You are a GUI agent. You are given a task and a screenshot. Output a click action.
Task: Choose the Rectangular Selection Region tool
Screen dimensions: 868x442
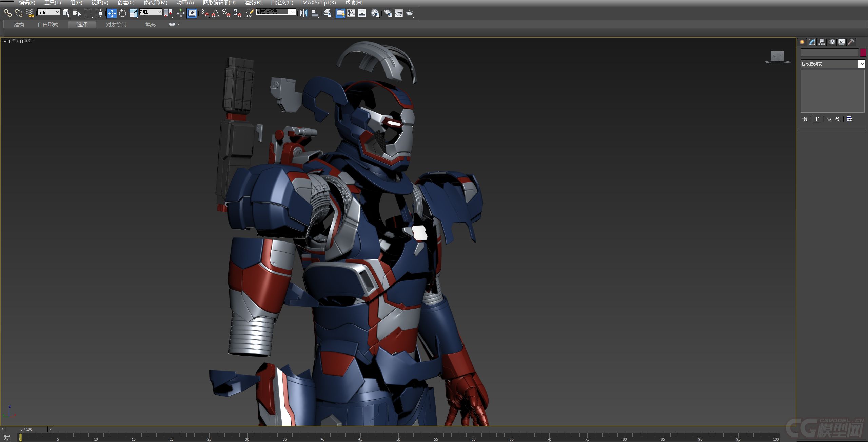click(88, 13)
